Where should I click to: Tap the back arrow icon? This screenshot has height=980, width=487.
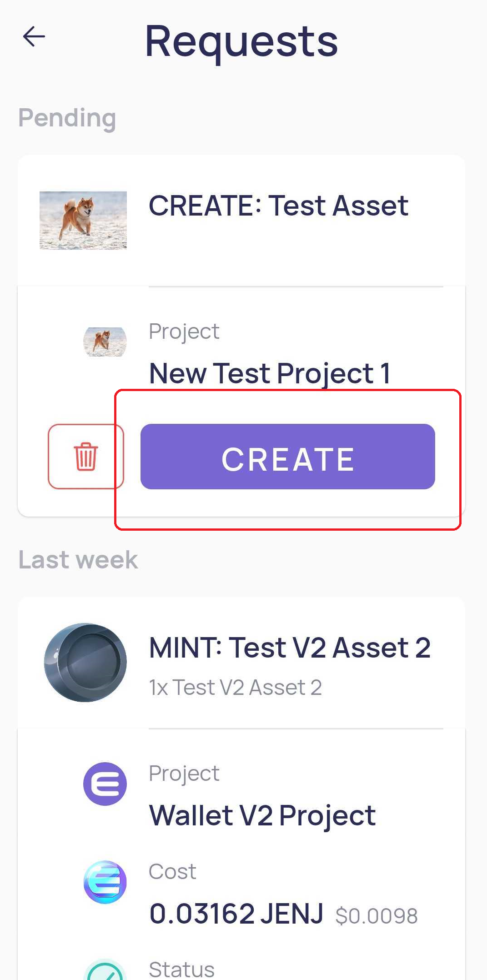(34, 36)
